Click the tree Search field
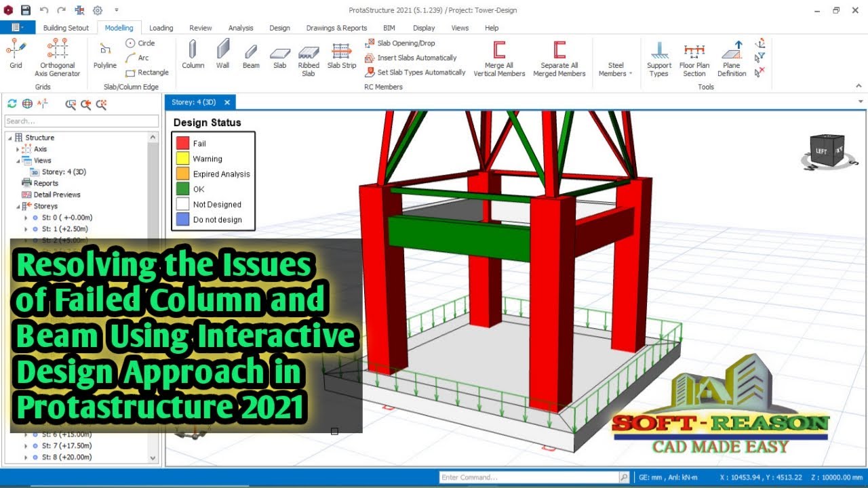868x488 pixels. pos(81,121)
